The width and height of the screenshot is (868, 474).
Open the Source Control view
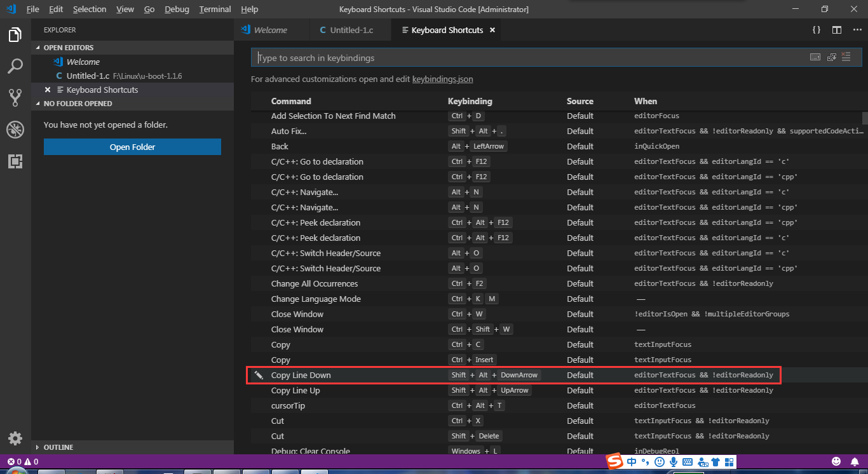pyautogui.click(x=15, y=97)
